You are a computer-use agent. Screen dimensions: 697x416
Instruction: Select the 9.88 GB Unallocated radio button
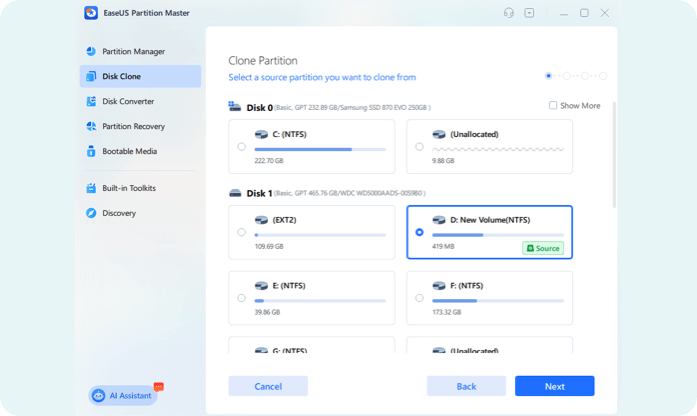tap(419, 147)
